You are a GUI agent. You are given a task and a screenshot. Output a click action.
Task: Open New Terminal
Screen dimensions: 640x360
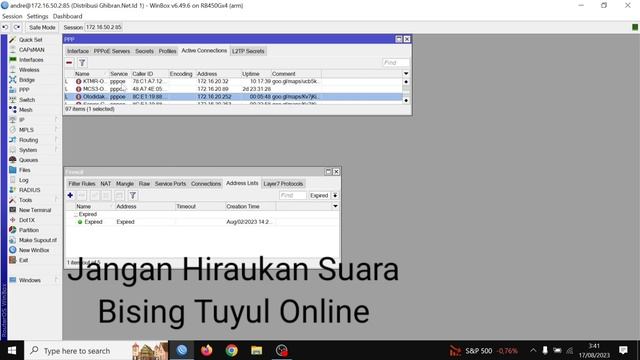click(35, 210)
